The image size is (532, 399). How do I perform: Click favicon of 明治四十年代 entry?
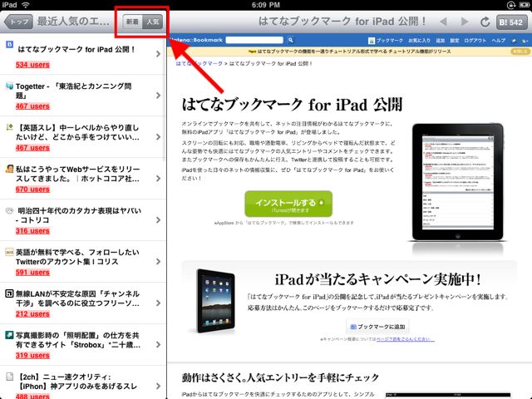[9, 210]
